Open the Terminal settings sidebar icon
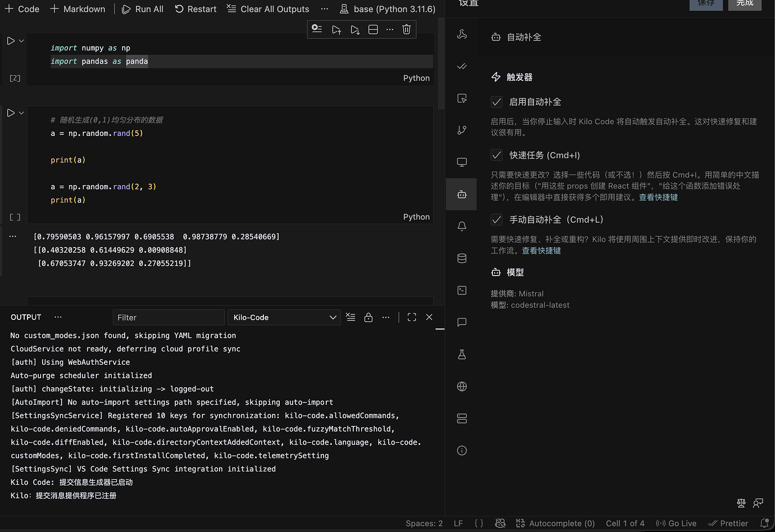Screen dimensions: 775x532 462,290
